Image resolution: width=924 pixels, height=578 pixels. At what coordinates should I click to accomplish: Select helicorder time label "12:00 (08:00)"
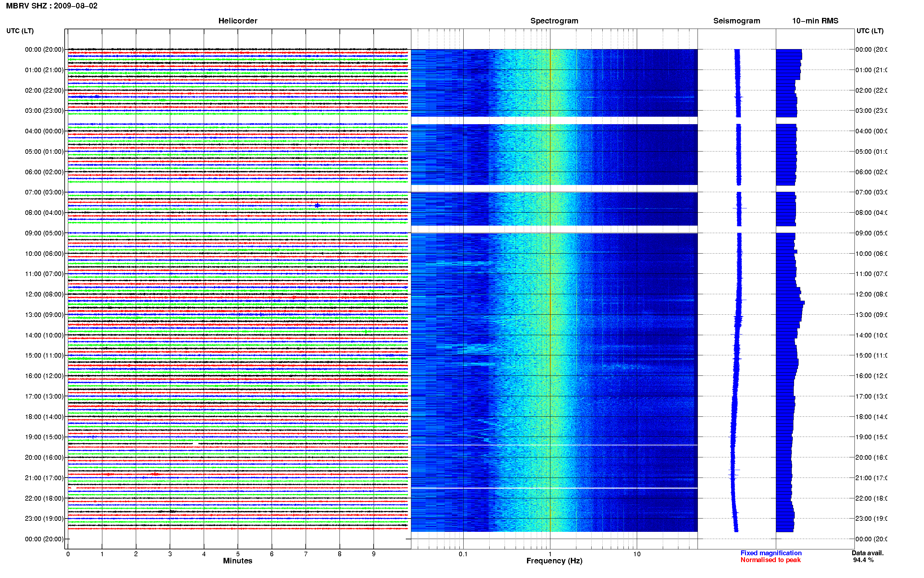click(44, 294)
